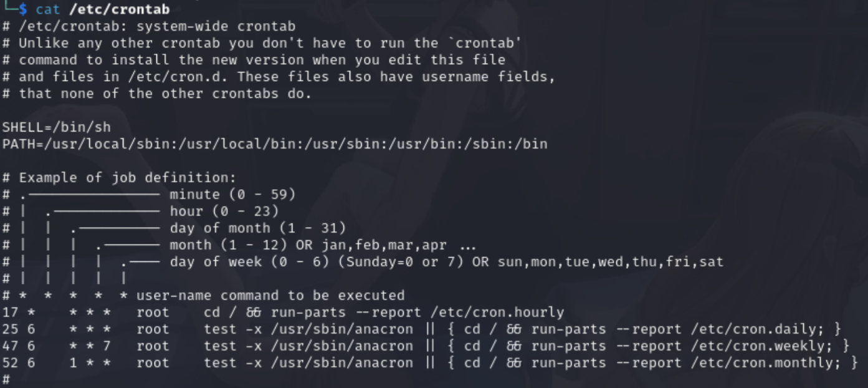Image resolution: width=868 pixels, height=388 pixels.
Task: Click the 'minute (0 - 59)' comment
Action: 232,195
